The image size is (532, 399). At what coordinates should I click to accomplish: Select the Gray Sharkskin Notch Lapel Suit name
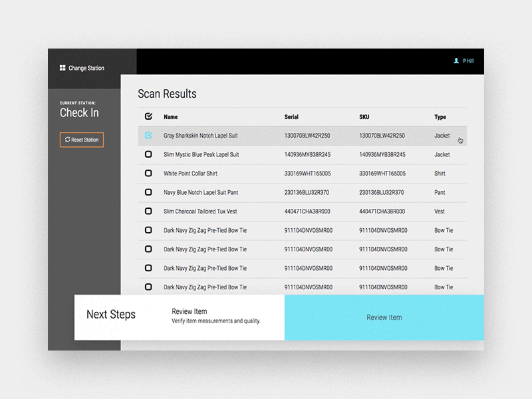click(201, 136)
